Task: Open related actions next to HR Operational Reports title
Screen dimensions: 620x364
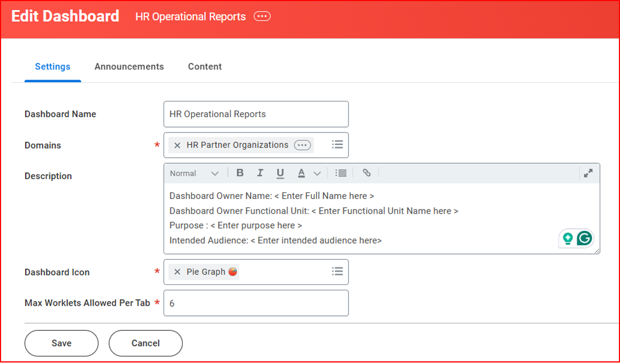Action: (262, 17)
